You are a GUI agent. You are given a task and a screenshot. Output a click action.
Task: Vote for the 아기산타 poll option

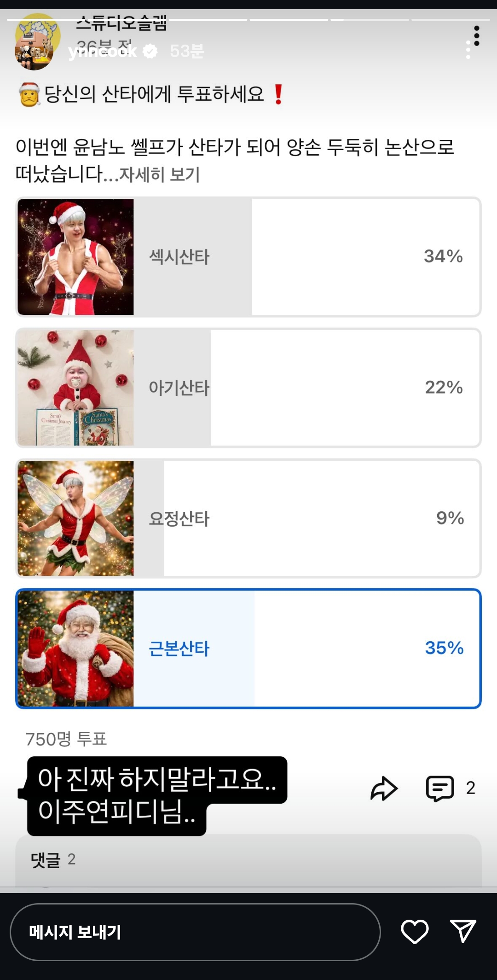point(248,388)
